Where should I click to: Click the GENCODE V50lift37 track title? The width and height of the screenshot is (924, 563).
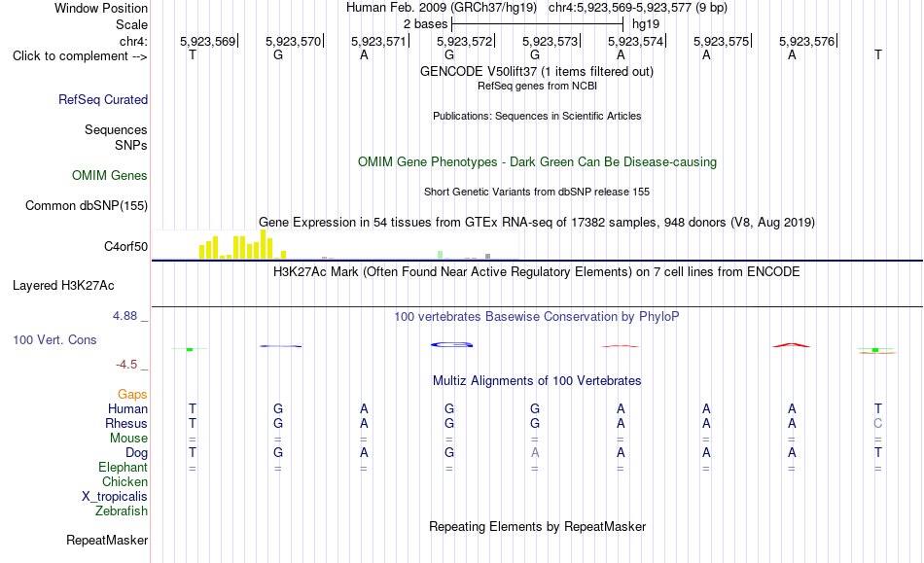click(537, 72)
